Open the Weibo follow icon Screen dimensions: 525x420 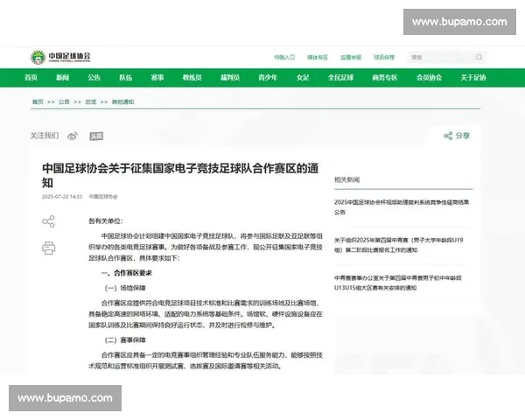73,136
